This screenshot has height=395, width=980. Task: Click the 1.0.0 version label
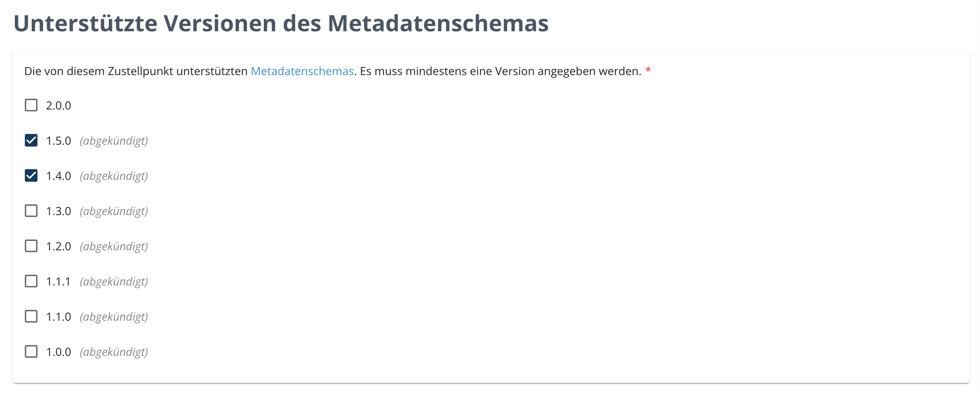coord(58,351)
